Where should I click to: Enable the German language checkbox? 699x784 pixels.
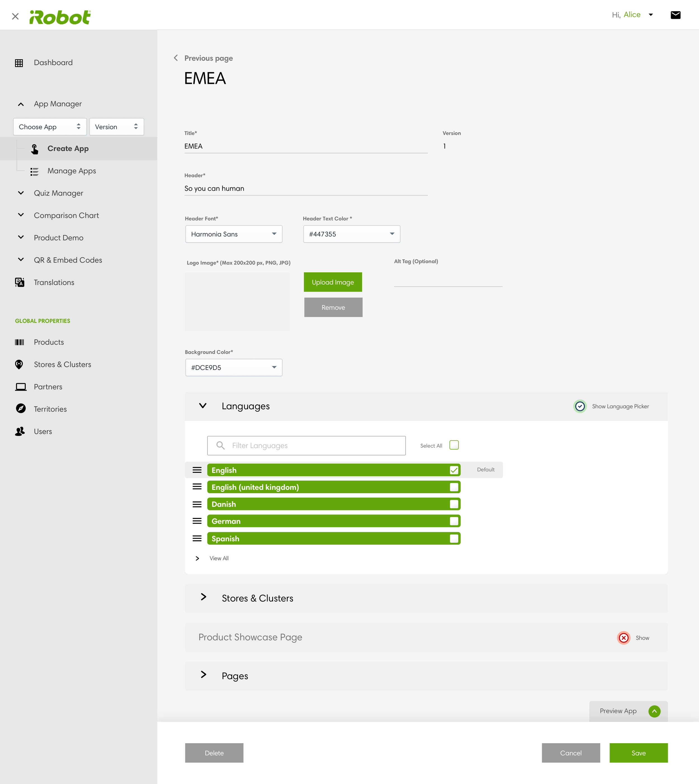click(454, 521)
